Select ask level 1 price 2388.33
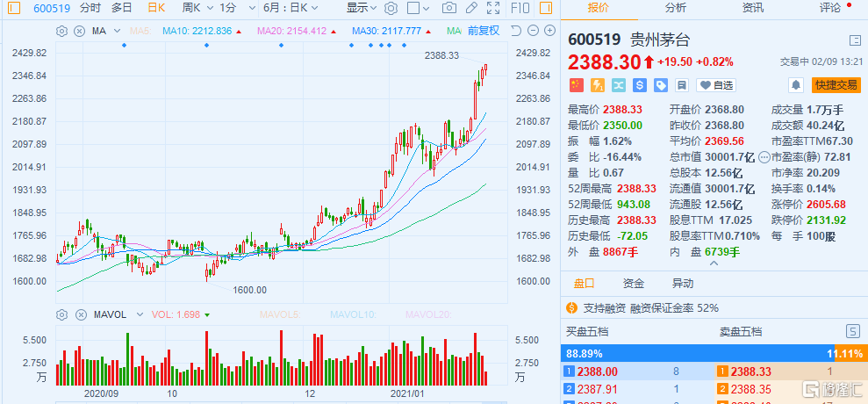This screenshot has height=404, width=868. 751,372
